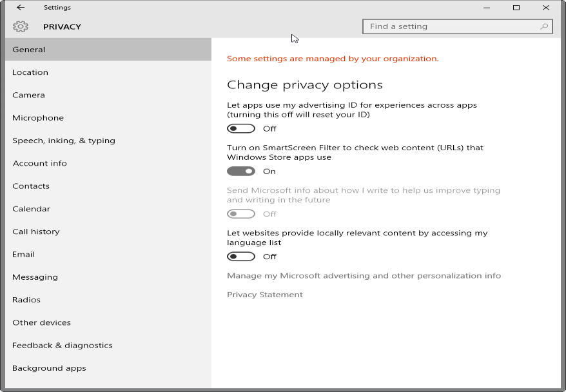The height and width of the screenshot is (392, 566).
Task: Select the Location settings category
Action: tap(29, 72)
